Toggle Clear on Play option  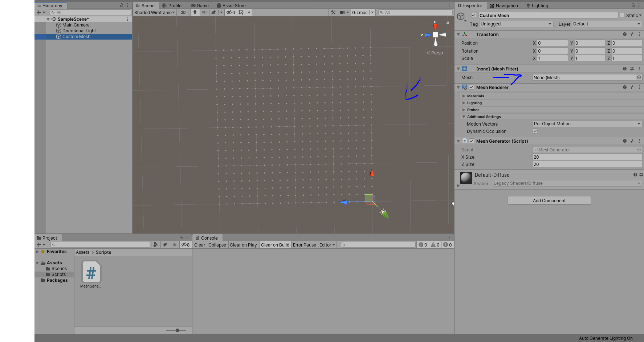click(x=243, y=245)
